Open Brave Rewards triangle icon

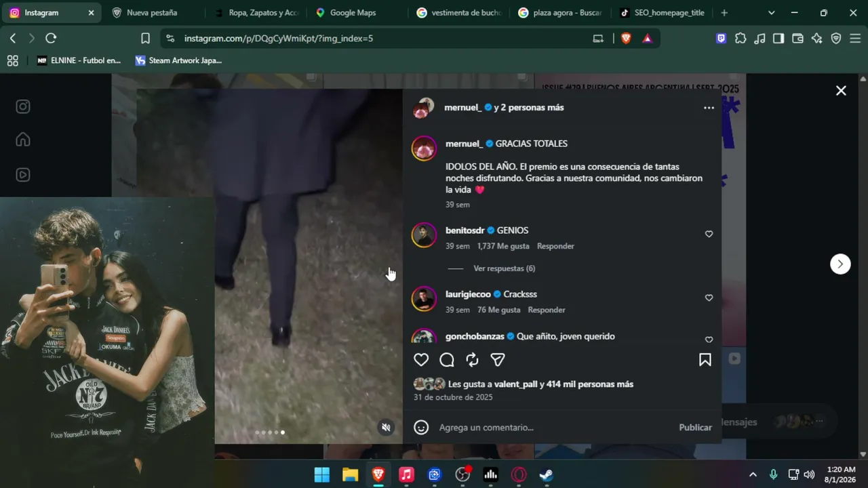click(648, 39)
